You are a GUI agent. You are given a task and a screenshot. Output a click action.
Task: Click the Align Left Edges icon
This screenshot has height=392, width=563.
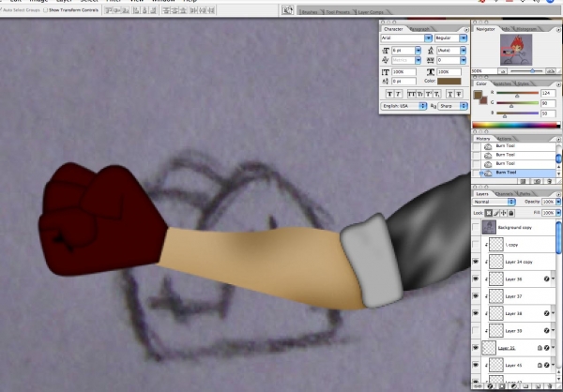coord(136,10)
